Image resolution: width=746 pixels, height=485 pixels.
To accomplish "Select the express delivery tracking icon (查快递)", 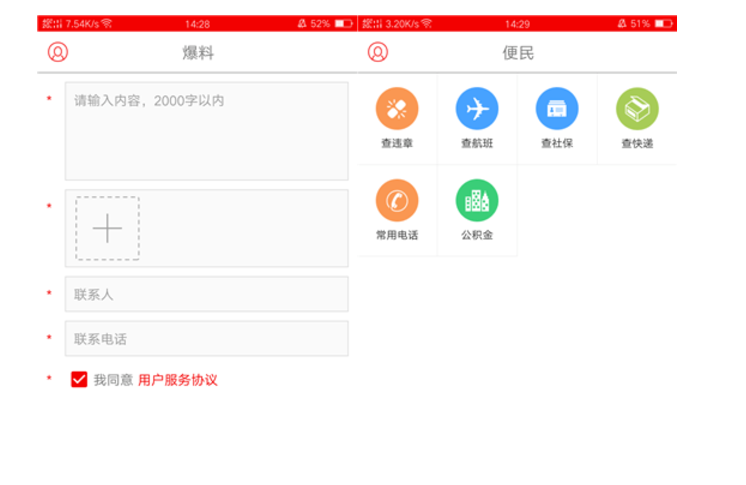I will pyautogui.click(x=637, y=109).
